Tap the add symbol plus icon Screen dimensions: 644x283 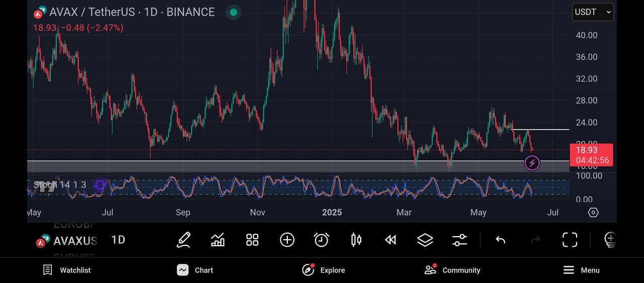point(287,240)
